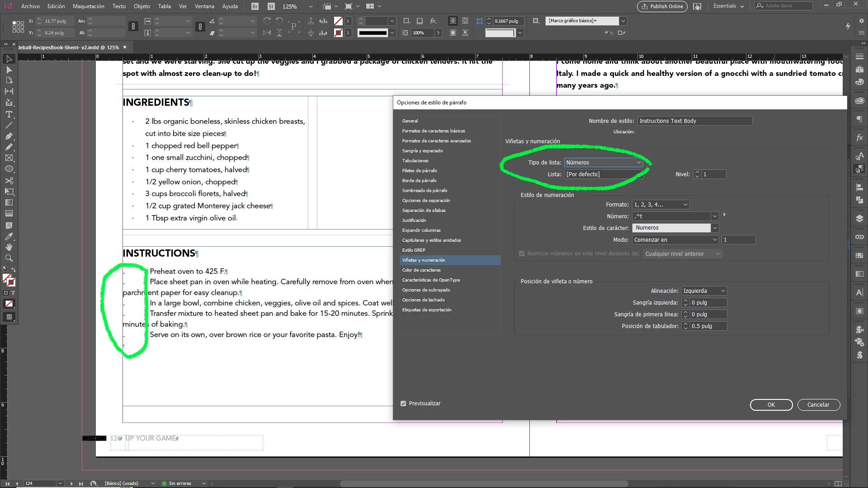Viewport: 868px width, 488px height.
Task: Toggle constrain width and height link
Action: [133, 27]
